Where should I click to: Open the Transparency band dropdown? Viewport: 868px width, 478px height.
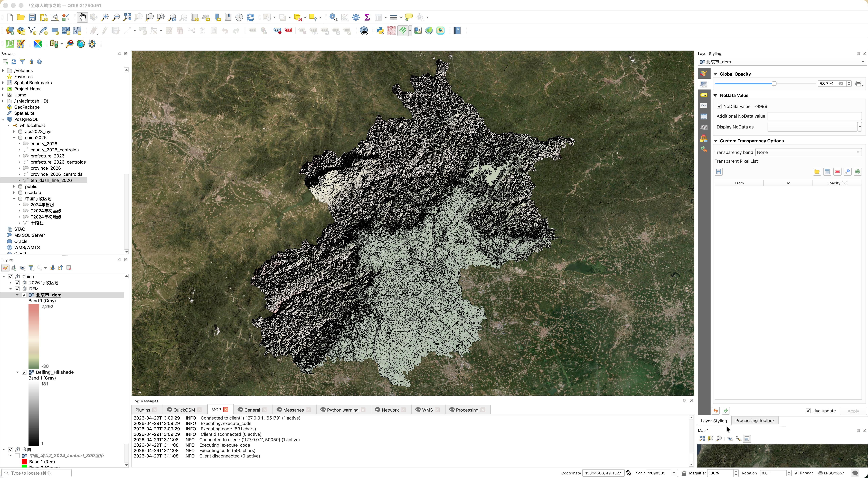[x=808, y=153]
